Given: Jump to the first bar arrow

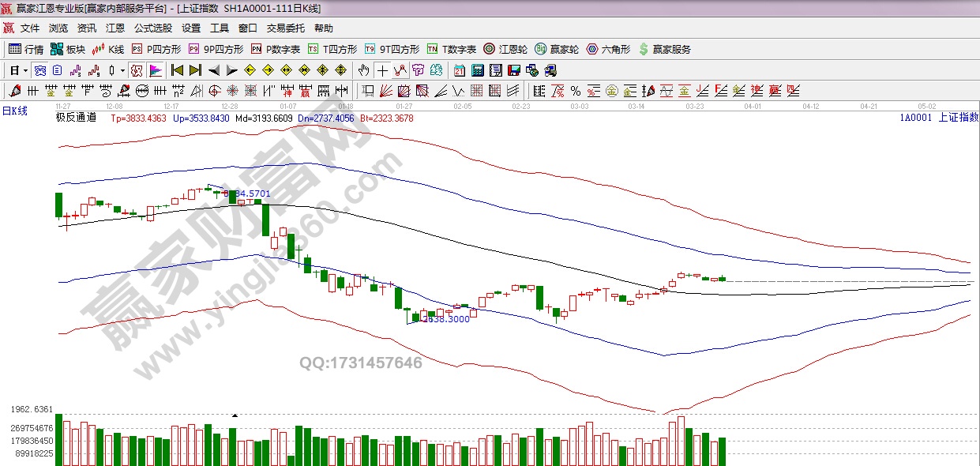Looking at the screenshot, I should (177, 70).
